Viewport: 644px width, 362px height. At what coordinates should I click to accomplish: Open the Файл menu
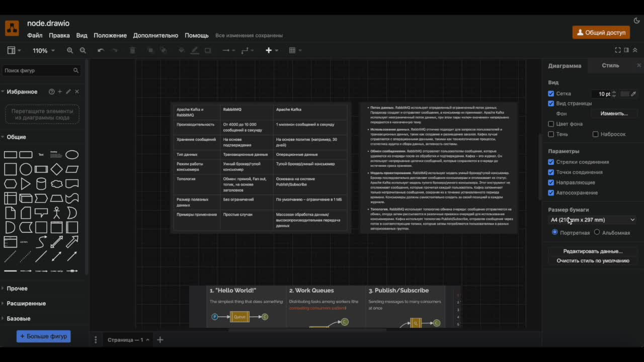[35, 35]
